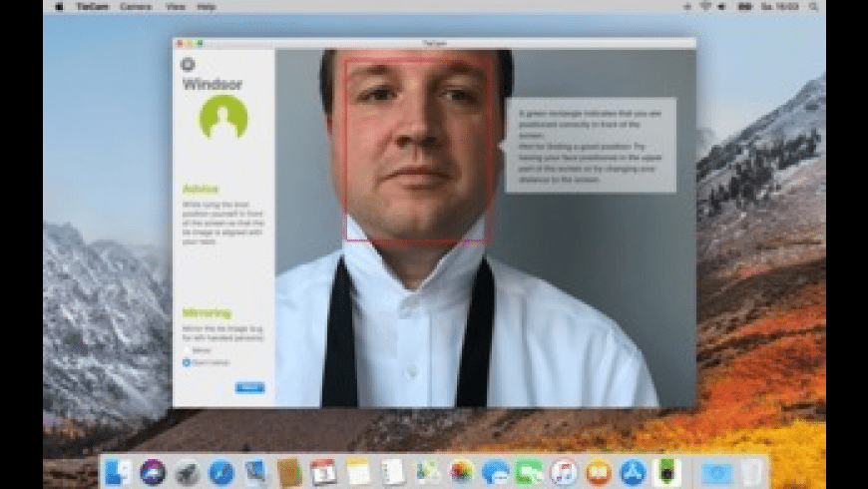868x489 pixels.
Task: Open Reminders from the Dock
Action: click(x=392, y=472)
